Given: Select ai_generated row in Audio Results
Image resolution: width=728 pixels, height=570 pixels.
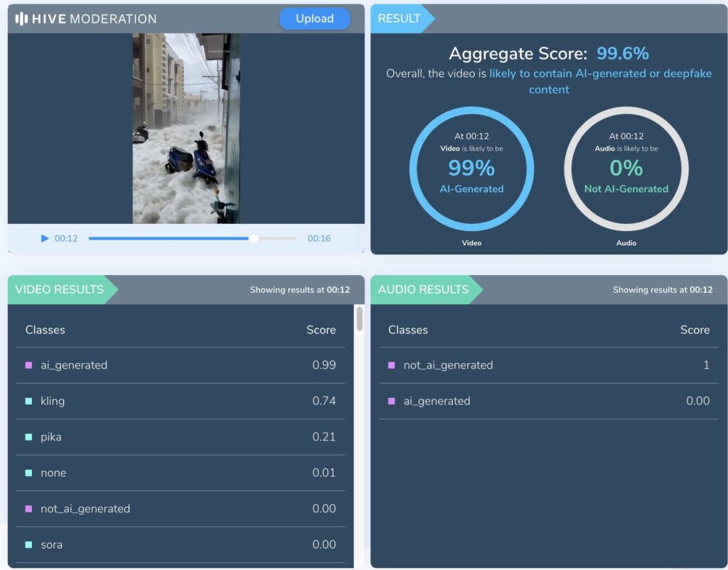Looking at the screenshot, I should click(x=549, y=401).
